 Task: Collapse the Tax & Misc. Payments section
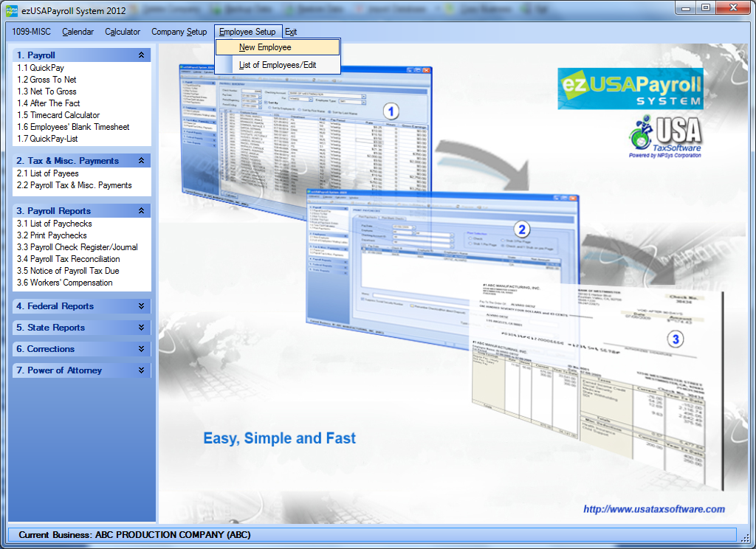click(141, 161)
